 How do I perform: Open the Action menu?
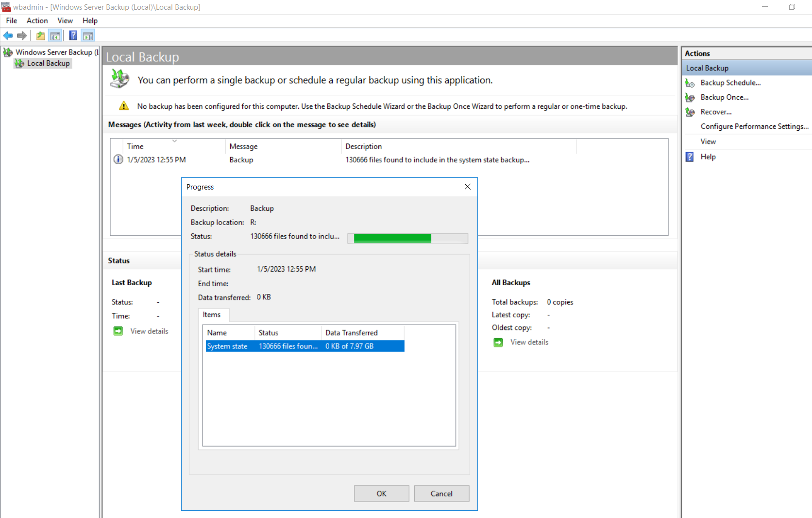coord(37,20)
